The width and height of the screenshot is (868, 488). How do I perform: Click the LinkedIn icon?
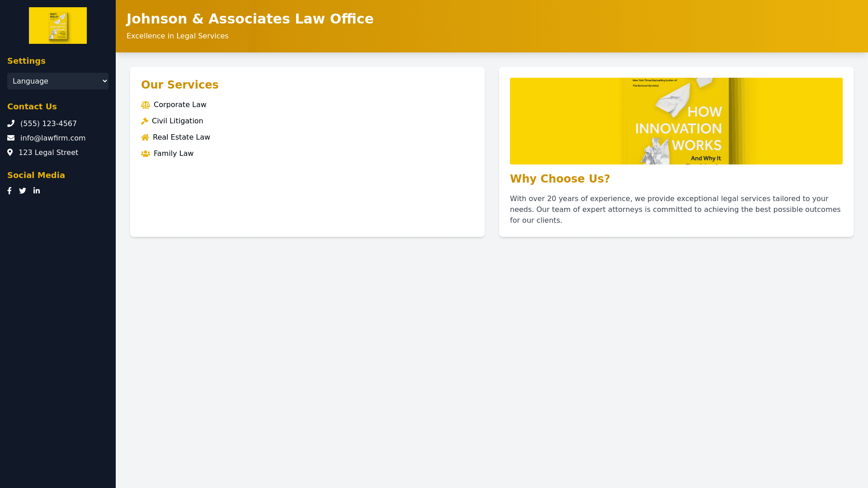coord(37,191)
